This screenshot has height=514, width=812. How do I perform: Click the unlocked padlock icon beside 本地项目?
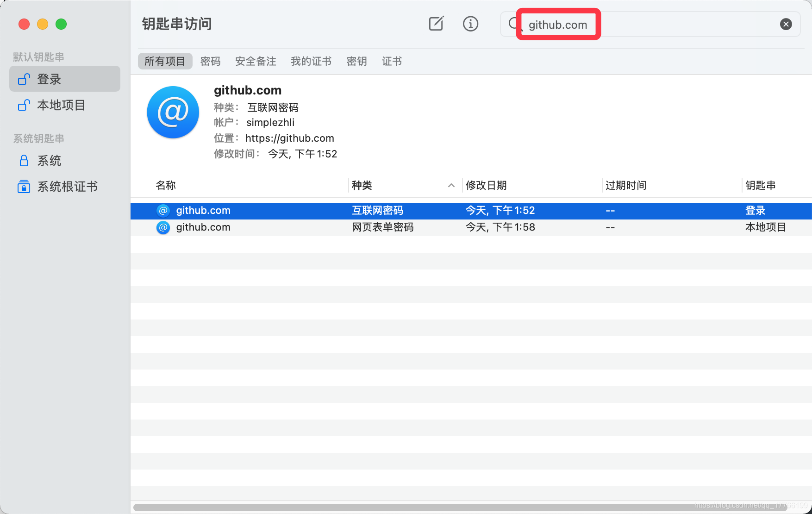coord(24,105)
